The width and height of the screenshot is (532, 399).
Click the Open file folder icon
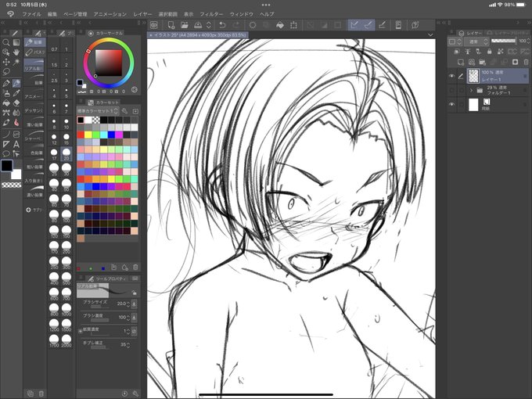pyautogui.click(x=184, y=25)
